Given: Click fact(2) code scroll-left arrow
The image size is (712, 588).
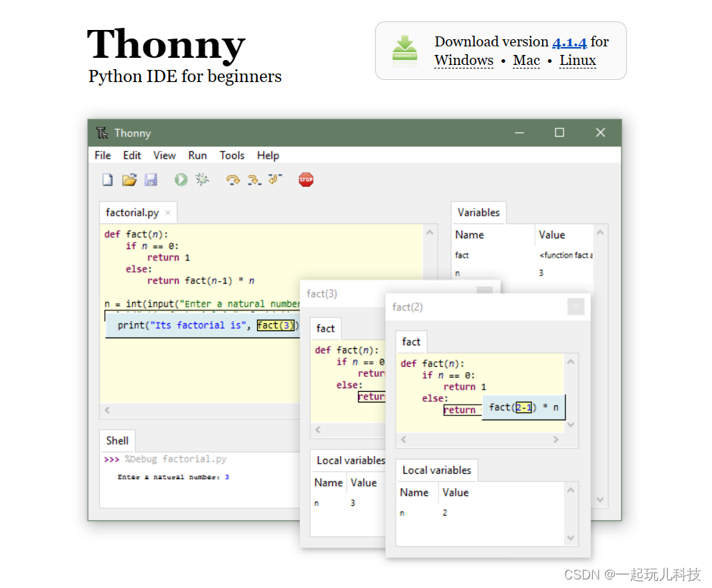Looking at the screenshot, I should [x=403, y=440].
